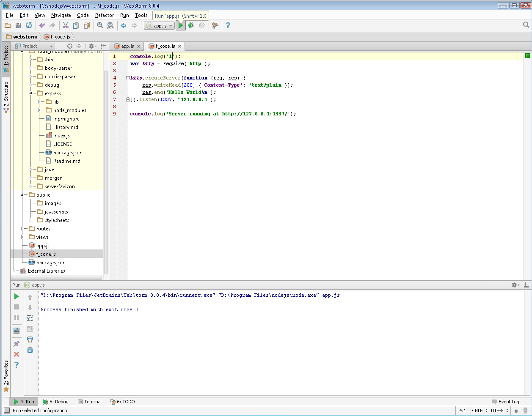This screenshot has height=416, width=532.
Task: Hide the Run panel with the download-arrow icon
Action: coord(526,285)
